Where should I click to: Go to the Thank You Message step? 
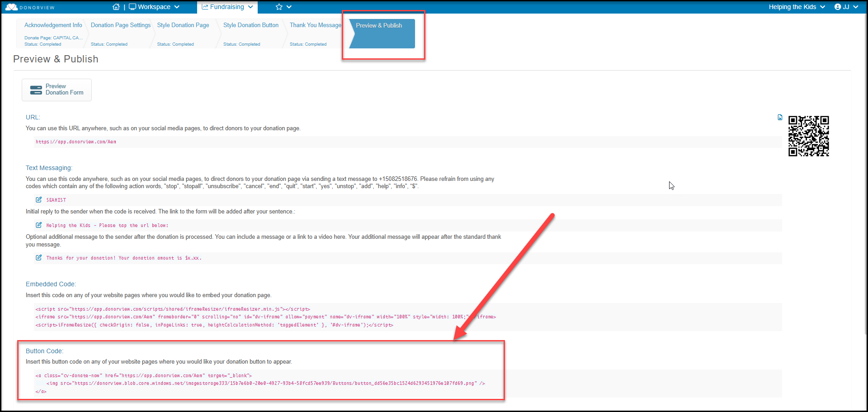point(316,34)
